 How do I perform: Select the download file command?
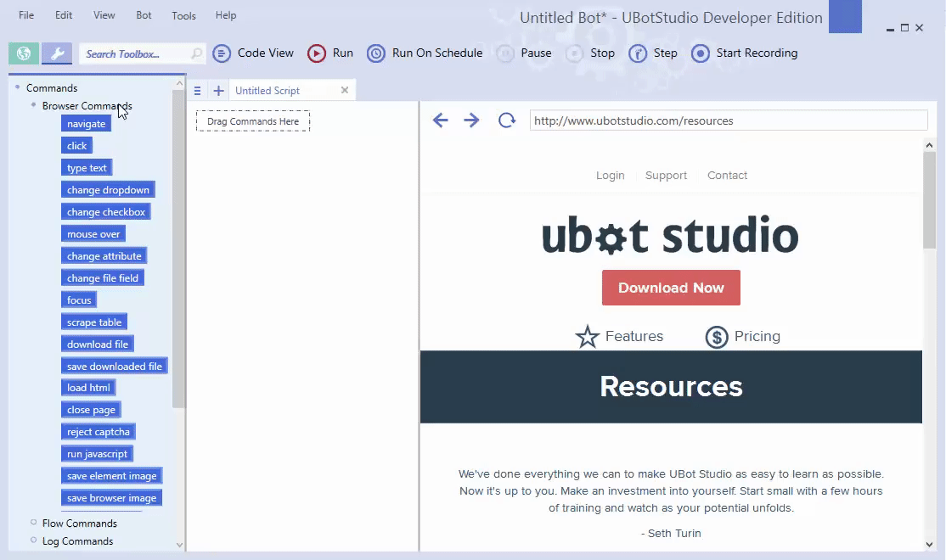[x=98, y=344]
